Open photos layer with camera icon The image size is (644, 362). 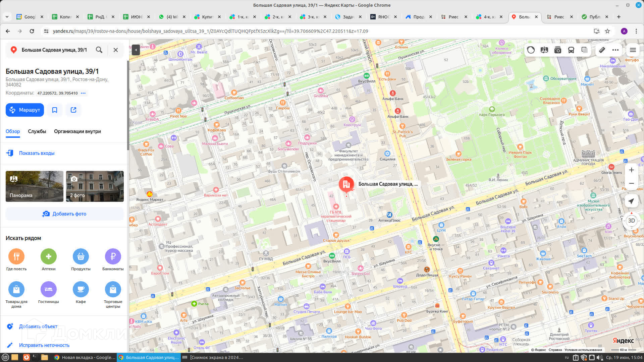coord(557,50)
